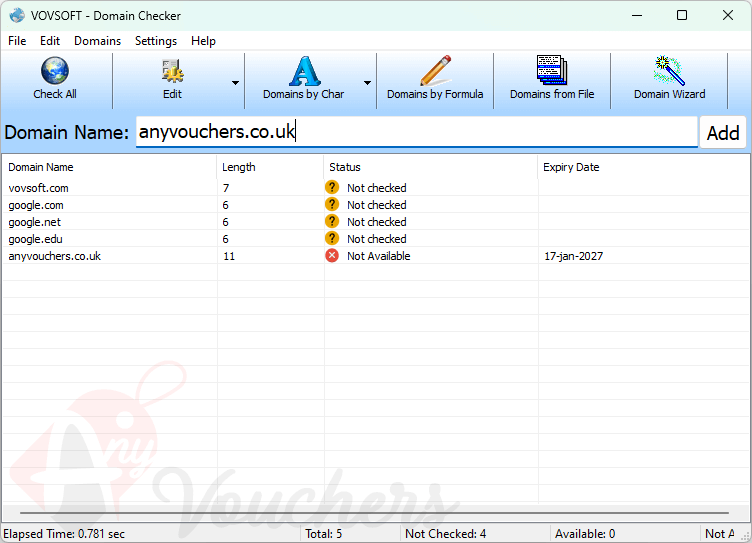Sort by Domain Name column header
This screenshot has width=752, height=543.
click(x=110, y=167)
